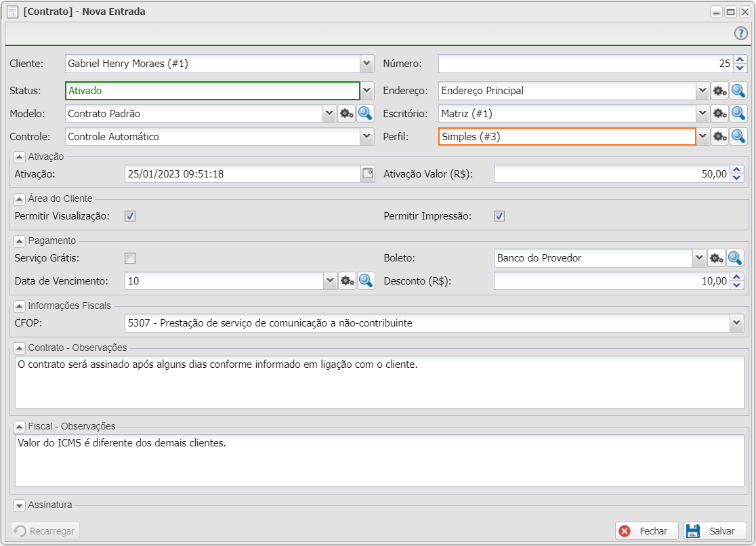Uncheck Permitir Visualização checkbox
756x546 pixels.
(x=131, y=216)
